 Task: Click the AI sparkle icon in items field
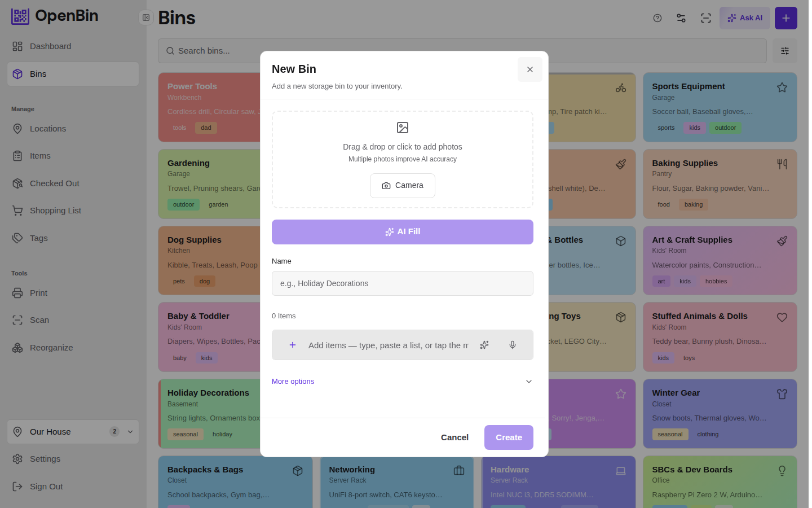[x=484, y=345]
